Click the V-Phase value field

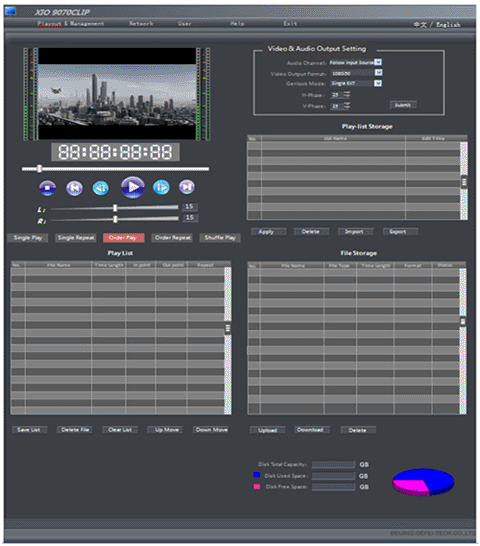[x=337, y=106]
